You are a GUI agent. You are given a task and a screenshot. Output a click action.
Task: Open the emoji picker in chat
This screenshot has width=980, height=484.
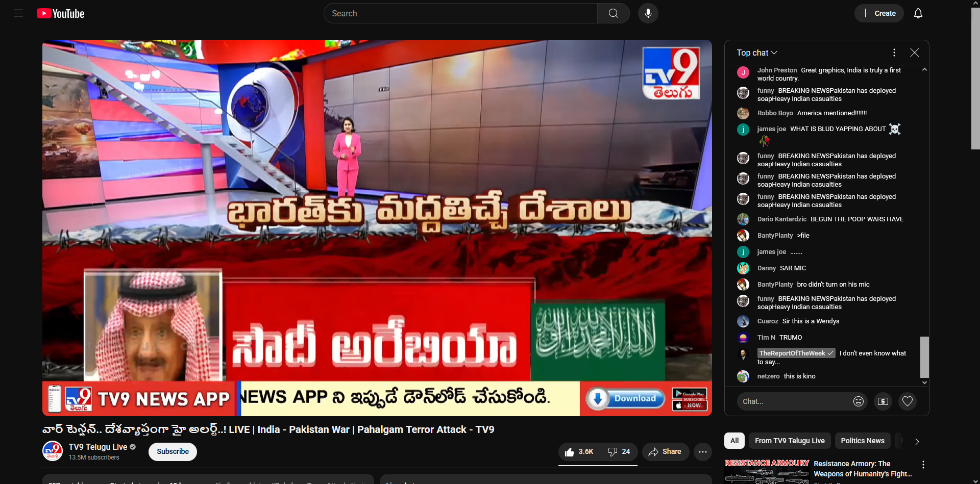[859, 401]
